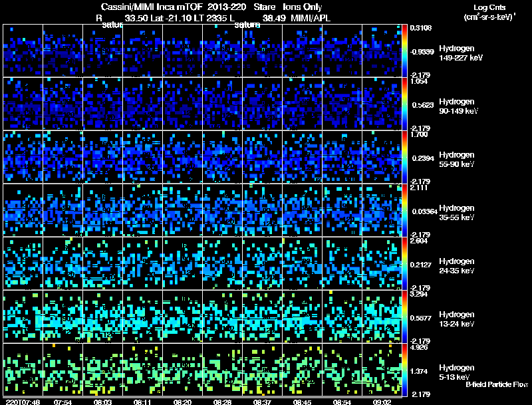Click the '08:37' time axis label

(x=262, y=402)
